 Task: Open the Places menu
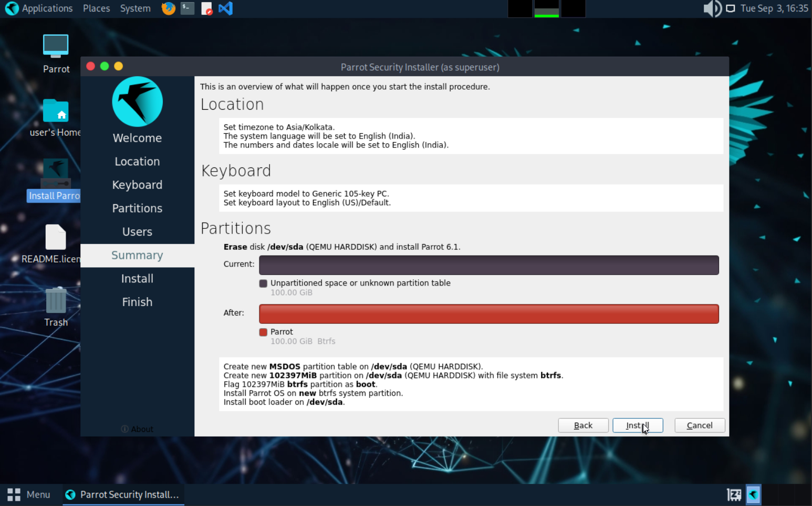(97, 8)
